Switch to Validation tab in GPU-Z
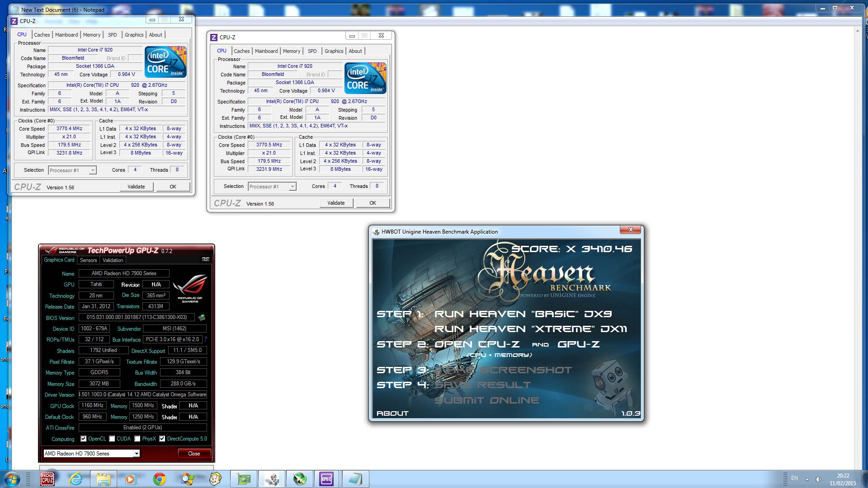Screen dimensions: 868x488 (x=113, y=260)
